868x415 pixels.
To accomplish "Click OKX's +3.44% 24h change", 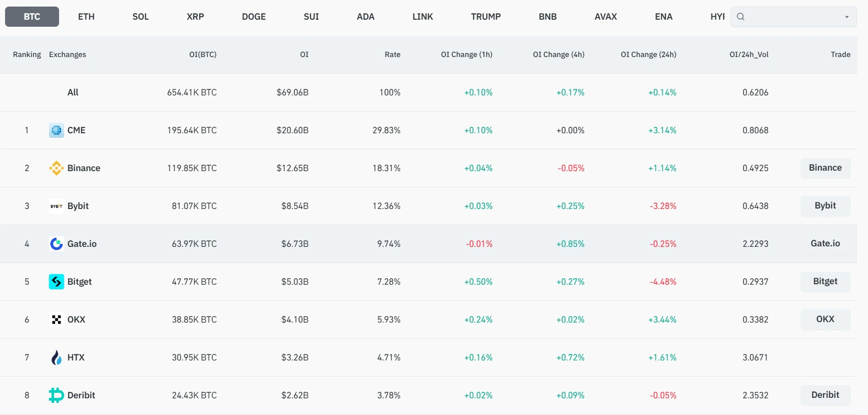I will (662, 320).
